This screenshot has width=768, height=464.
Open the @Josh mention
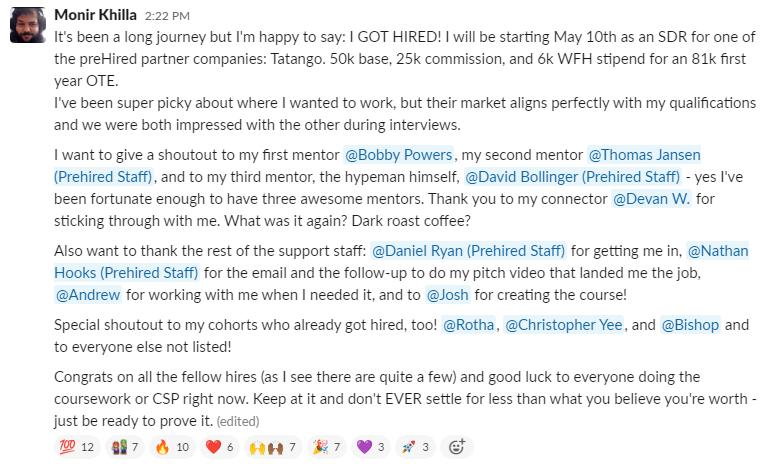pos(447,294)
